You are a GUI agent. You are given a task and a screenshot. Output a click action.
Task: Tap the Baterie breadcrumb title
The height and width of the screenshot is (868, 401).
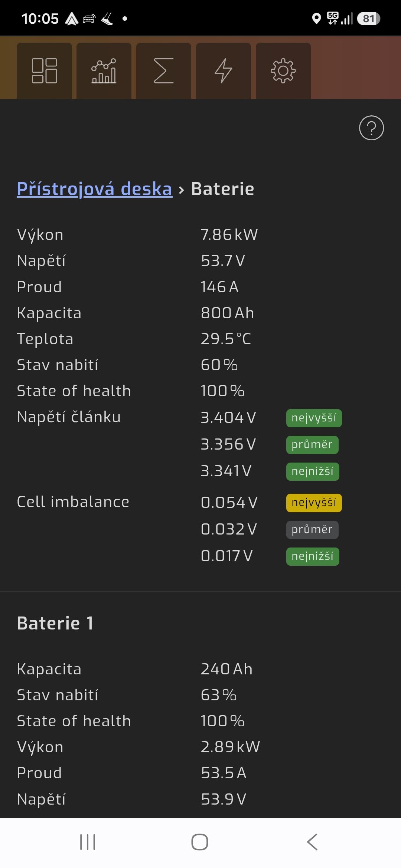tap(222, 189)
